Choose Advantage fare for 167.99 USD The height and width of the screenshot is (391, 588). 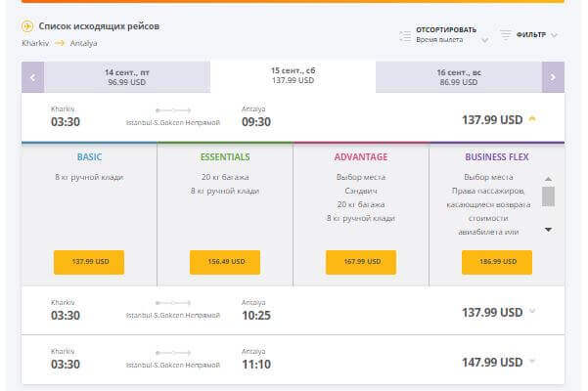(361, 262)
